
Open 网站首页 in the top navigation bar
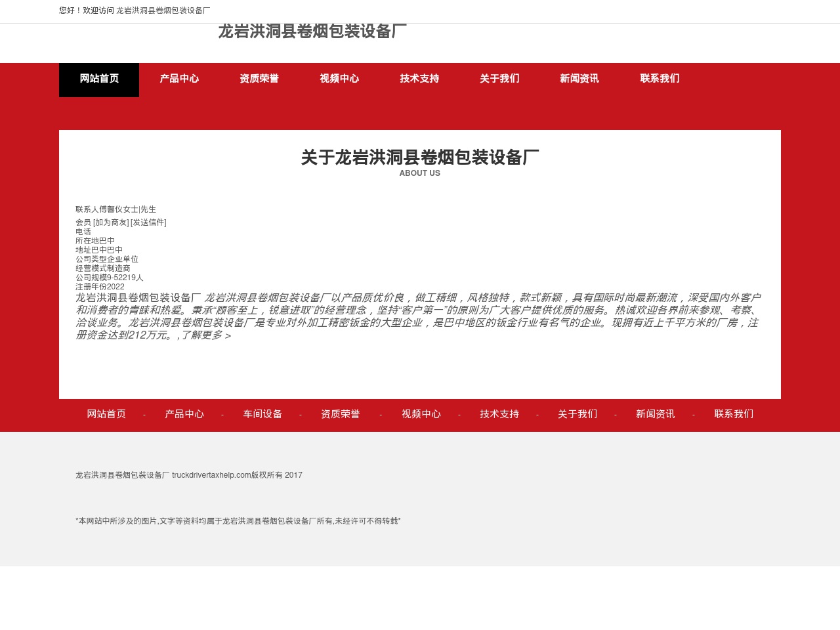[x=99, y=79]
